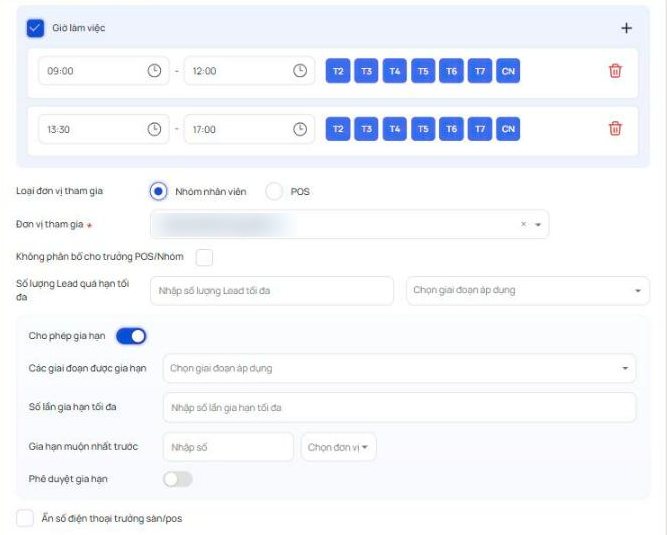Add a new working hours row with plus icon
The width and height of the screenshot is (667, 535).
pos(626,28)
